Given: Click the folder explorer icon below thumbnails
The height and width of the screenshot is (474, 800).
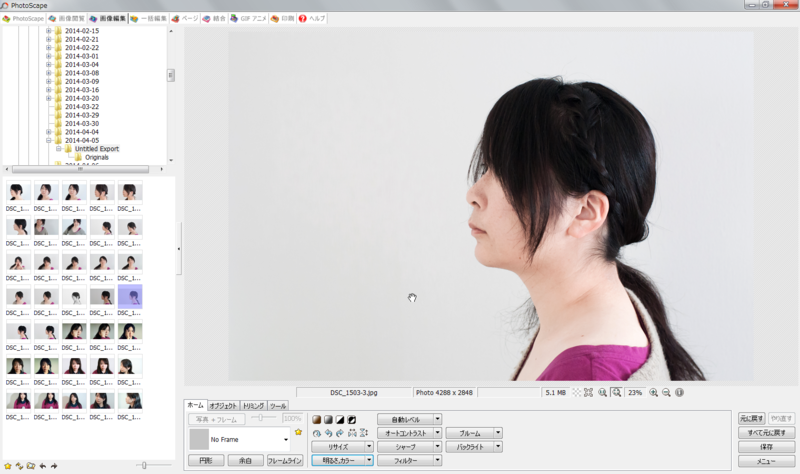Looking at the screenshot, I should click(x=31, y=466).
